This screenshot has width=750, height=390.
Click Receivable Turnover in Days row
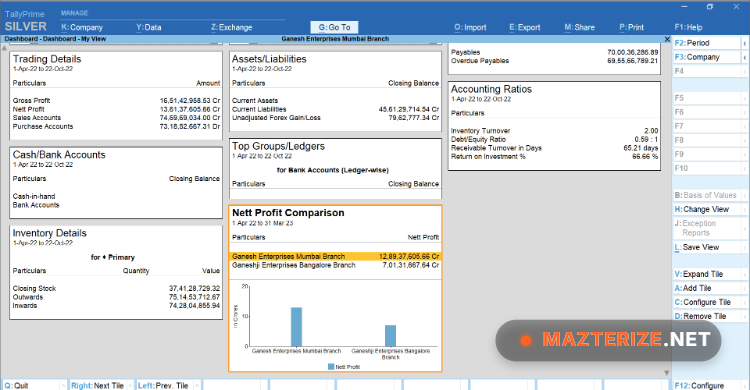(x=554, y=148)
